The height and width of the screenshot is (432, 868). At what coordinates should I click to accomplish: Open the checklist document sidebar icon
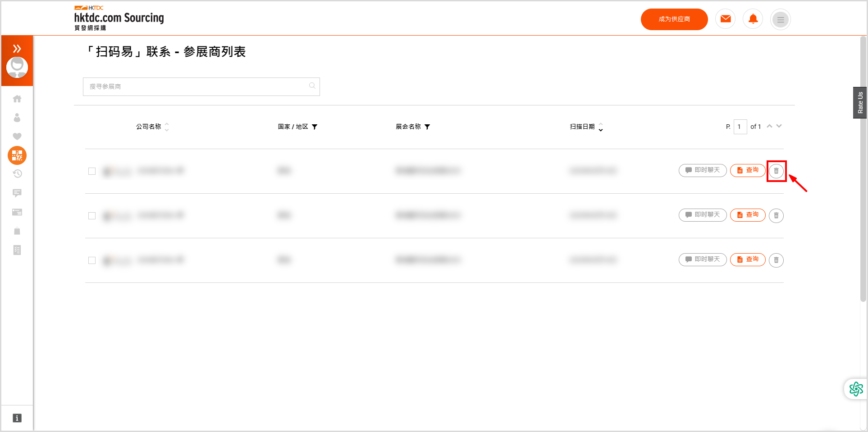click(x=17, y=250)
